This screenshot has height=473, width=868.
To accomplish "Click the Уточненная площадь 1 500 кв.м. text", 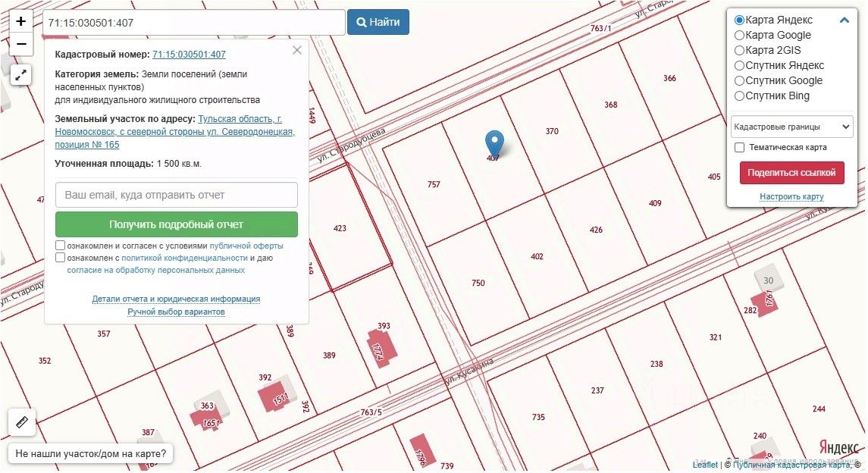I will [x=128, y=164].
